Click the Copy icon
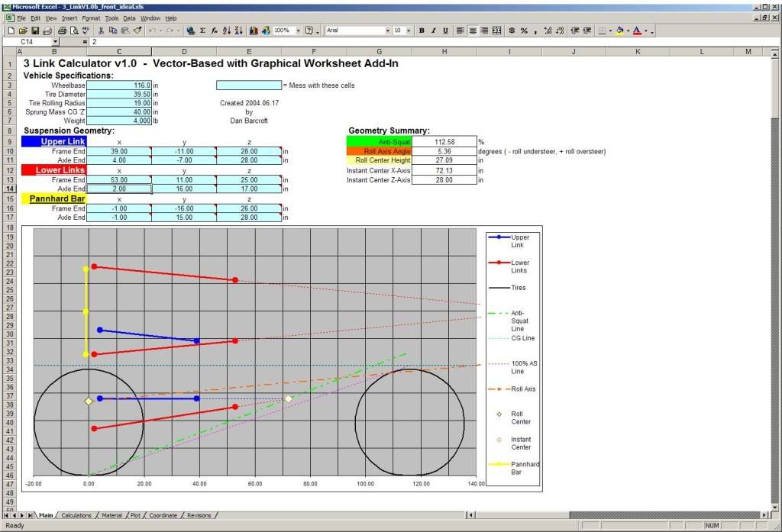Viewport: 782px width, 532px height. click(113, 31)
